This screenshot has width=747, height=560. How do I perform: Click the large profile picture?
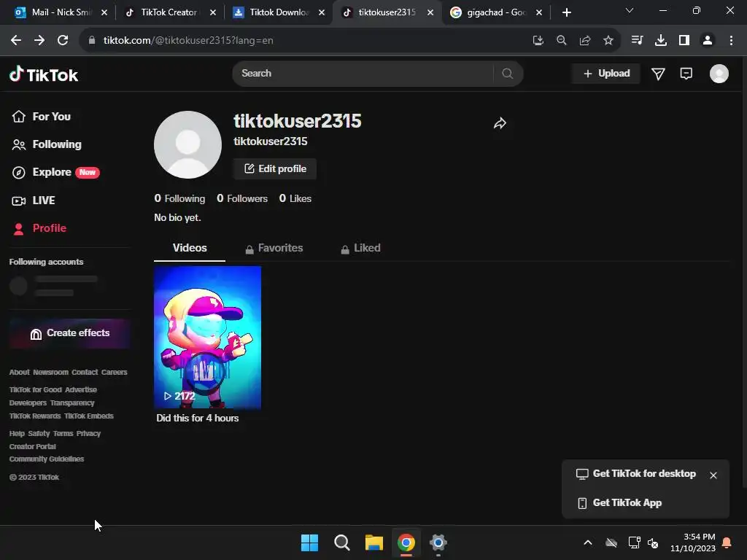pyautogui.click(x=187, y=145)
